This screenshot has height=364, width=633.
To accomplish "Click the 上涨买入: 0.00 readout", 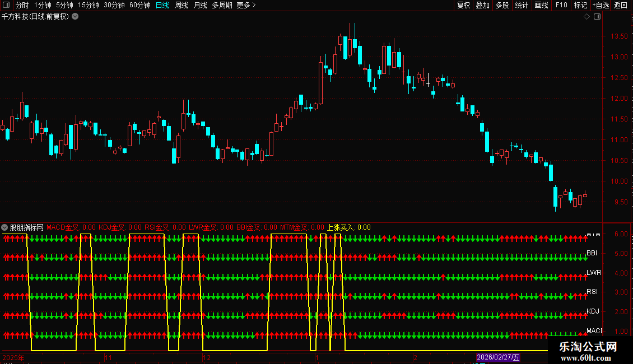I will click(349, 227).
